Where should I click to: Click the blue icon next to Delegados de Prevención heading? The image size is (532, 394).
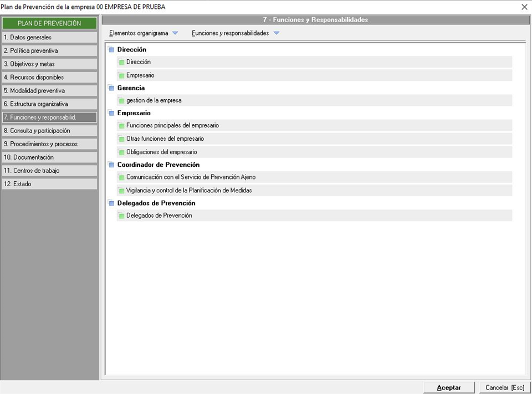(111, 203)
